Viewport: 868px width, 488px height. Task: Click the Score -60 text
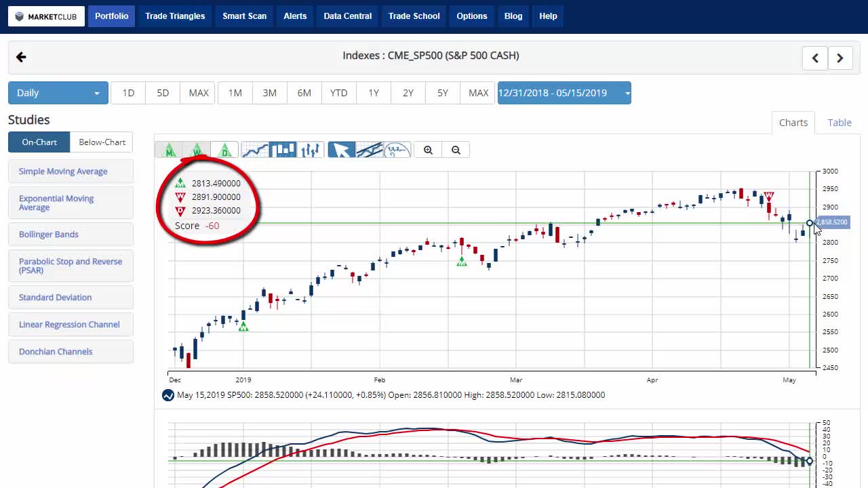pyautogui.click(x=197, y=226)
